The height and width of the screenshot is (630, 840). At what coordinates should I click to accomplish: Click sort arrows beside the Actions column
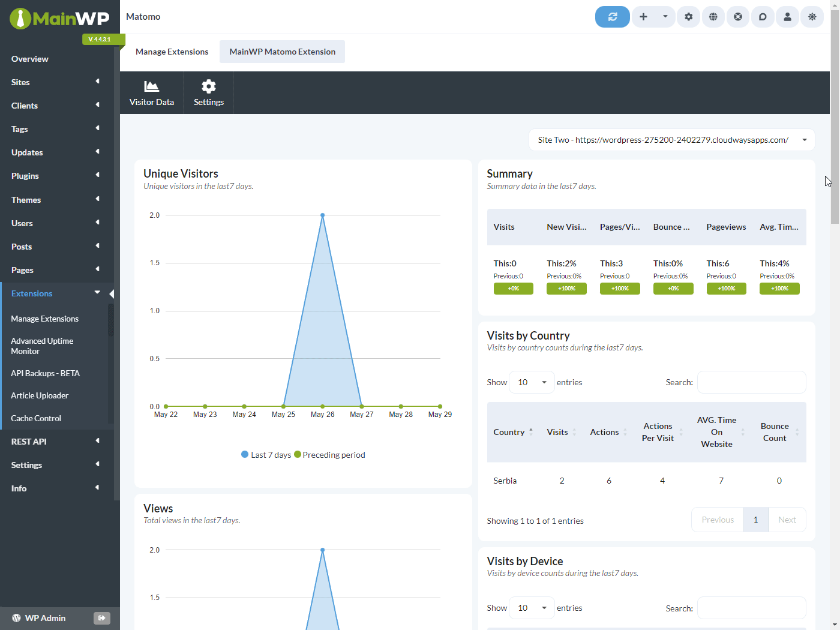point(625,432)
